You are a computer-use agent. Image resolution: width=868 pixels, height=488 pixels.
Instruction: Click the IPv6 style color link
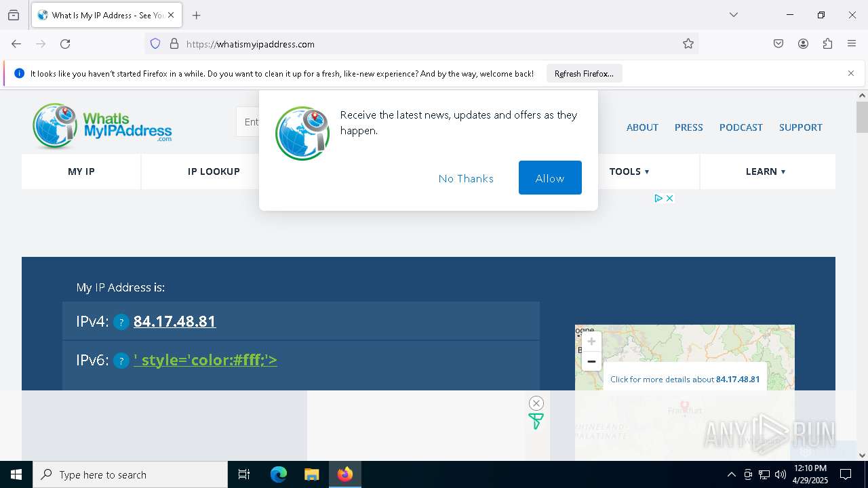pos(205,360)
